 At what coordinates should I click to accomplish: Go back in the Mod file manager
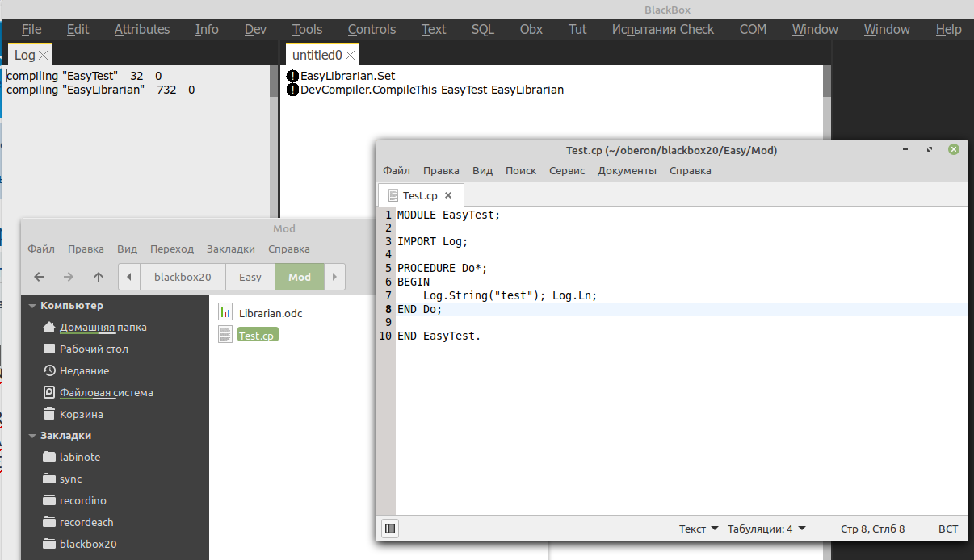39,277
